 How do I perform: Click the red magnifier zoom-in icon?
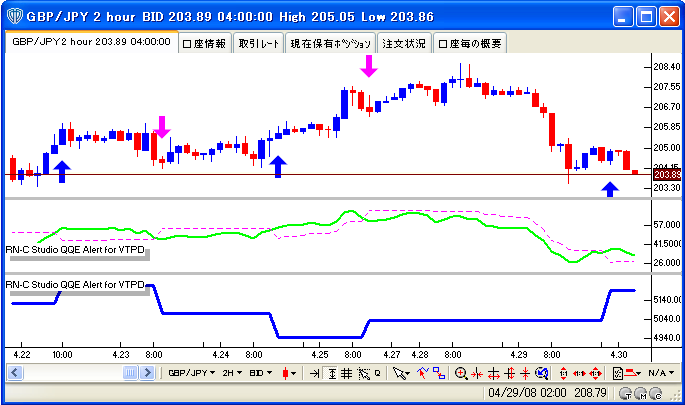pyautogui.click(x=461, y=373)
